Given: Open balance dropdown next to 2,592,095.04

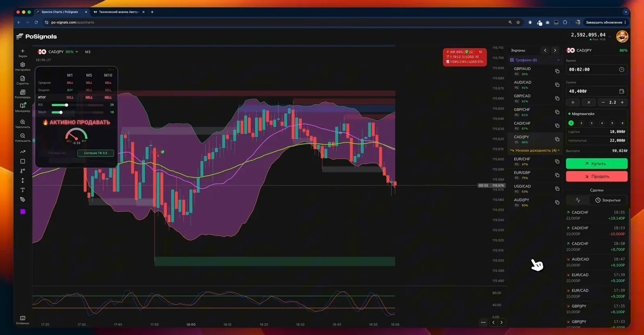Looking at the screenshot, I should click(x=609, y=36).
